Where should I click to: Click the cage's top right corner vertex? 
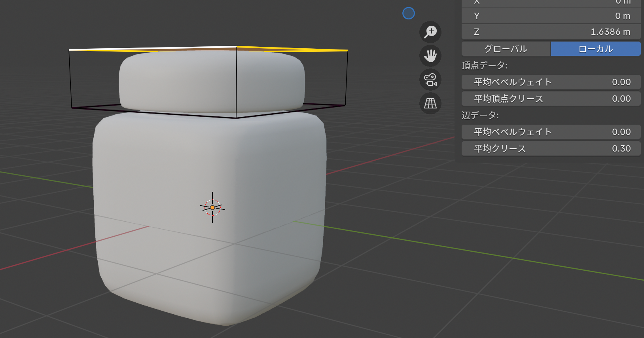click(x=347, y=51)
